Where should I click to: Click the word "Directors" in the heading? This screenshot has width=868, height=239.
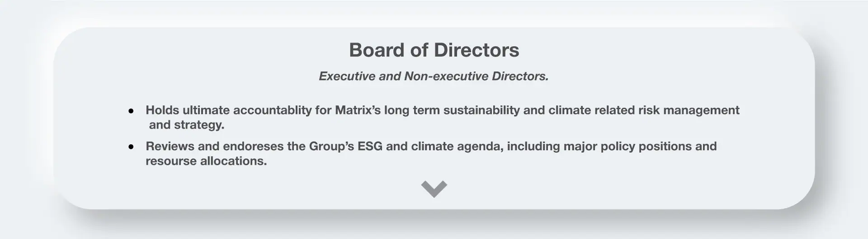coord(476,50)
